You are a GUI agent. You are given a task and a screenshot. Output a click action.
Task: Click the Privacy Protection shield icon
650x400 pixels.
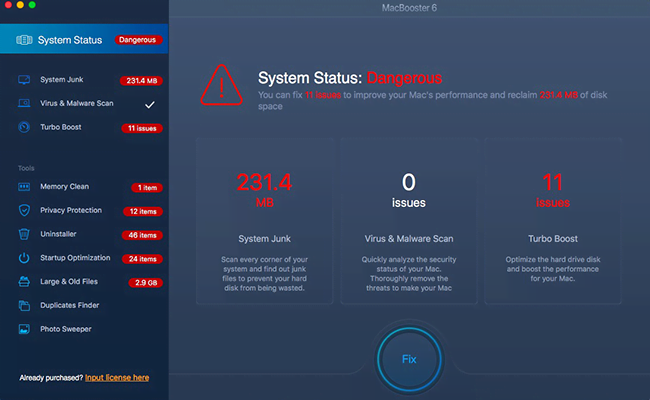click(24, 210)
